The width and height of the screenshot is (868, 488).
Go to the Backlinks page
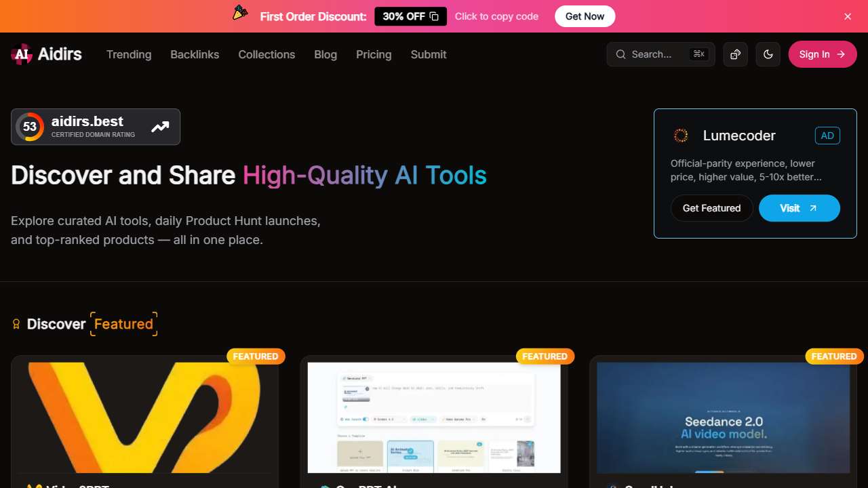195,54
